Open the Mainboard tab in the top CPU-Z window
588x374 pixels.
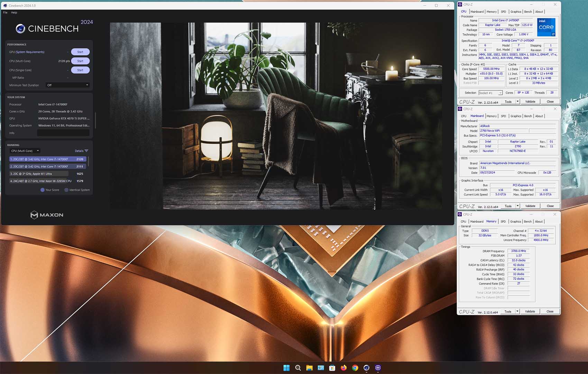tap(477, 12)
